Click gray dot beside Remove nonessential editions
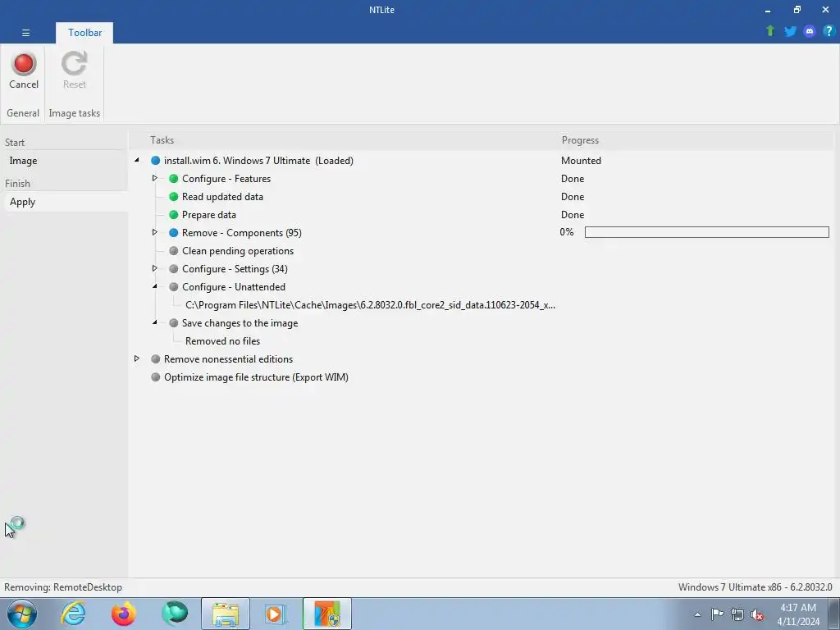This screenshot has width=840, height=630. pos(155,359)
